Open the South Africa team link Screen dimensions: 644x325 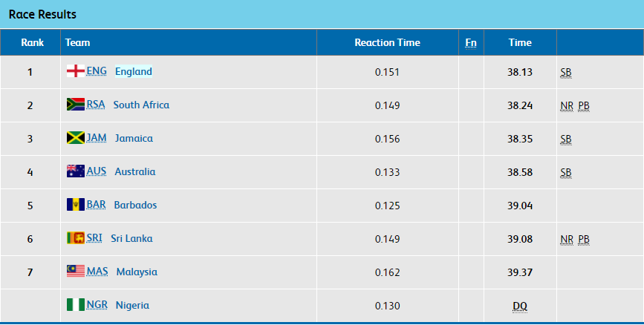click(x=141, y=105)
